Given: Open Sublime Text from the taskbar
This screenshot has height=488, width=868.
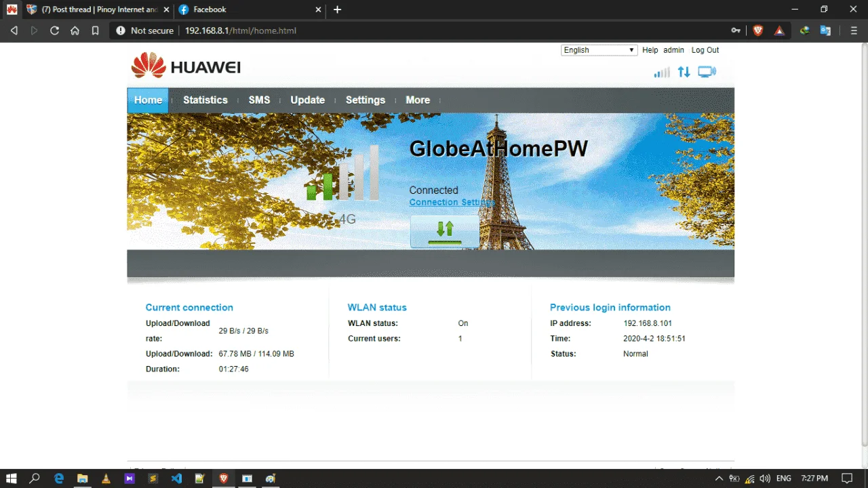Looking at the screenshot, I should (x=153, y=479).
